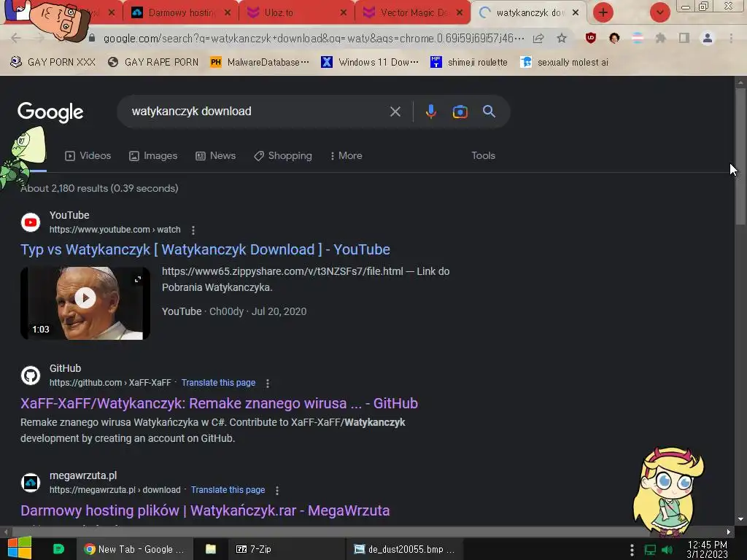The width and height of the screenshot is (747, 560).
Task: Translate the megawrzuta.pl result page
Action: (x=228, y=490)
